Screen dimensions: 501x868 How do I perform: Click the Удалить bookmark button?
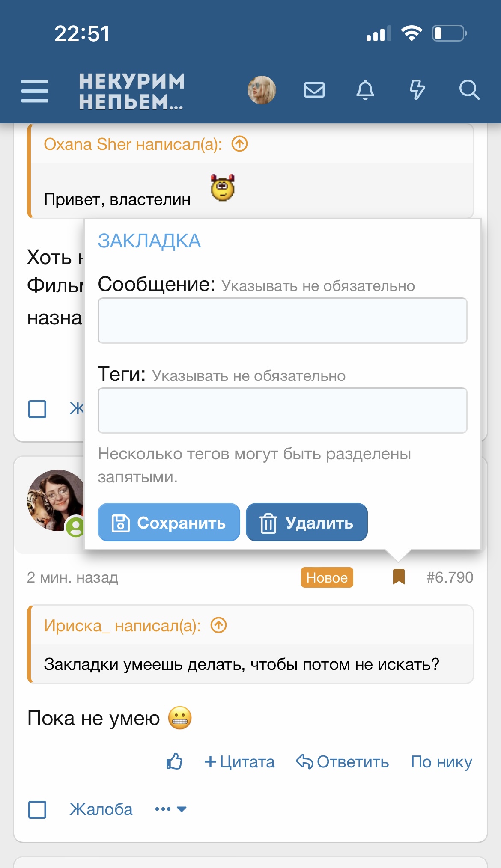coord(307,522)
